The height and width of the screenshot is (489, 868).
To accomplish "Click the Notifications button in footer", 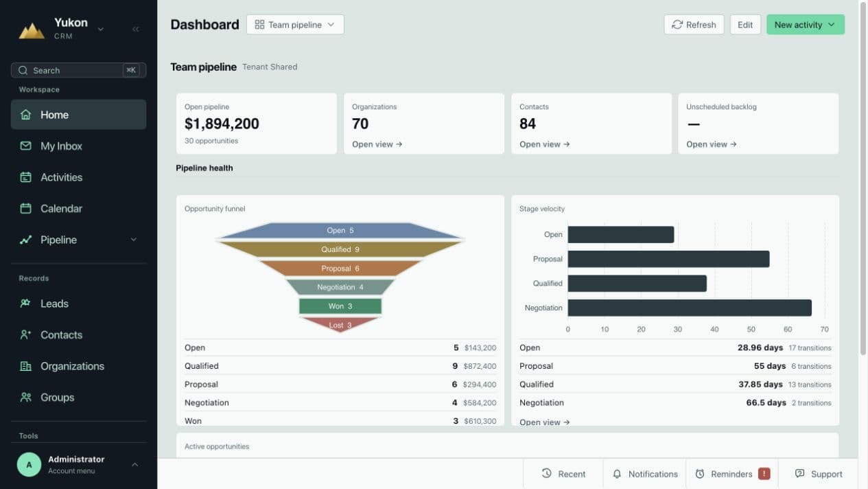I will click(645, 473).
